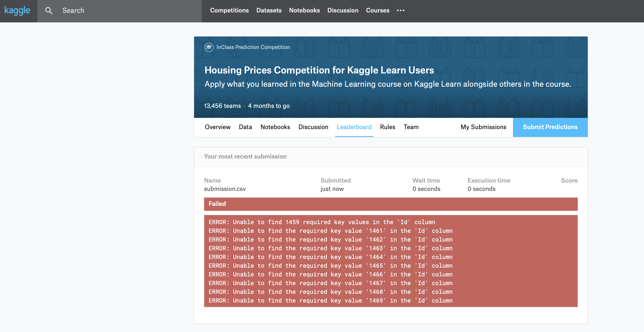Open My Submissions

483,127
